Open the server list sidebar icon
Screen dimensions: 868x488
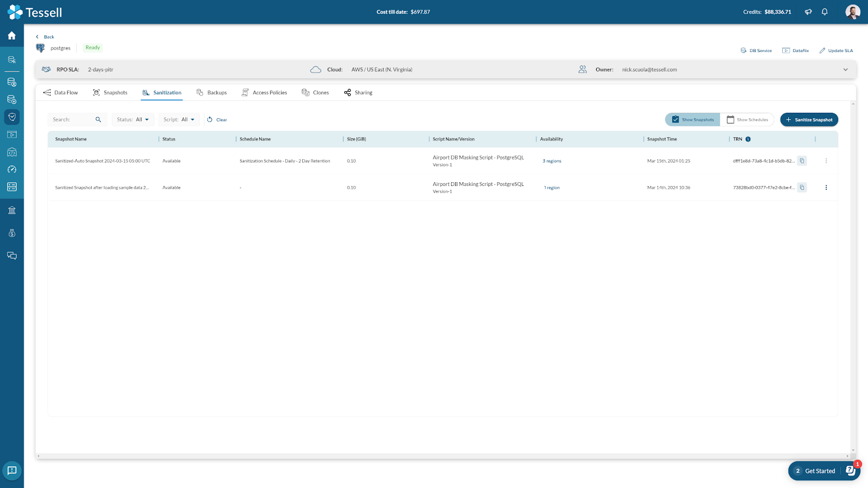pyautogui.click(x=11, y=187)
